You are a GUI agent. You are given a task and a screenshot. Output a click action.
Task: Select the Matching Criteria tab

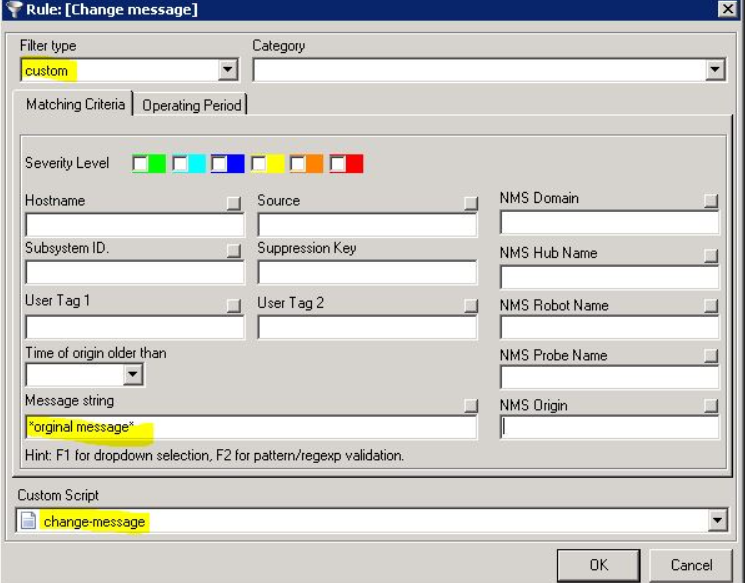pyautogui.click(x=76, y=104)
